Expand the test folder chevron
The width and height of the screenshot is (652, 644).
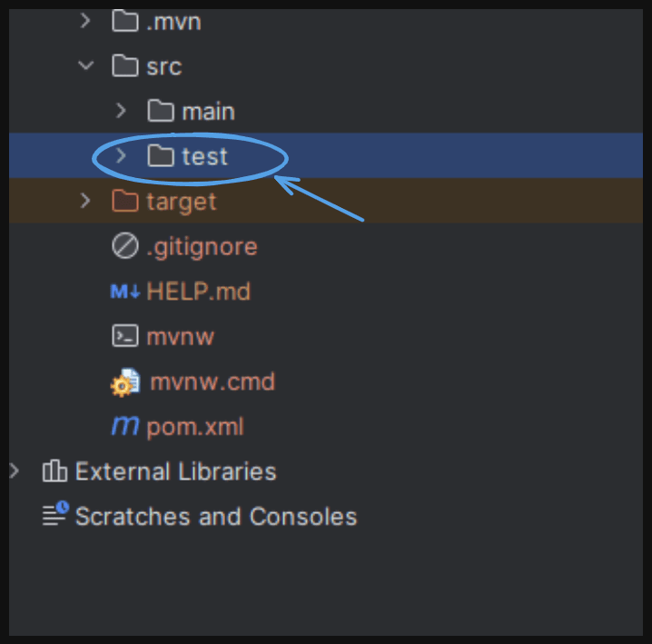pos(121,155)
